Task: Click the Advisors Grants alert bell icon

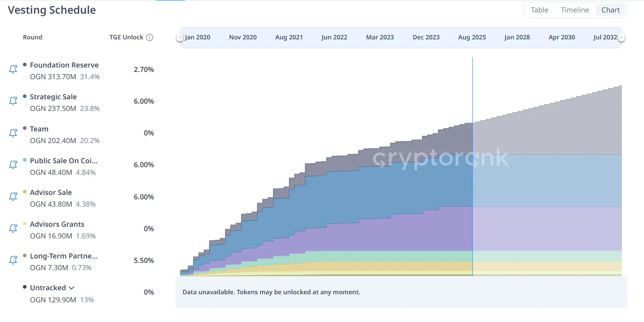Action: (x=13, y=228)
